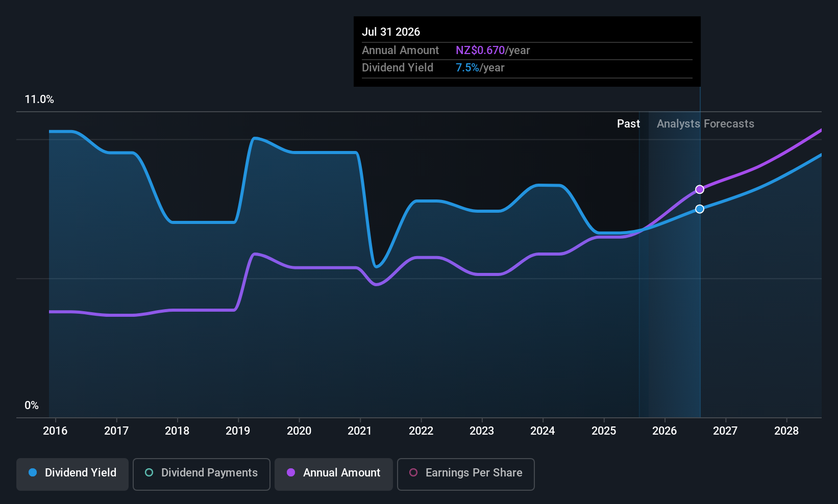The image size is (838, 504).
Task: Click the blue Dividend Yield data point
Action: [x=700, y=209]
